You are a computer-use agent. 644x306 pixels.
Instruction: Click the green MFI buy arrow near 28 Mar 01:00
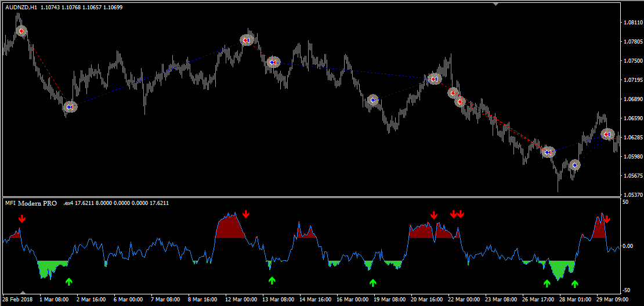click(574, 284)
